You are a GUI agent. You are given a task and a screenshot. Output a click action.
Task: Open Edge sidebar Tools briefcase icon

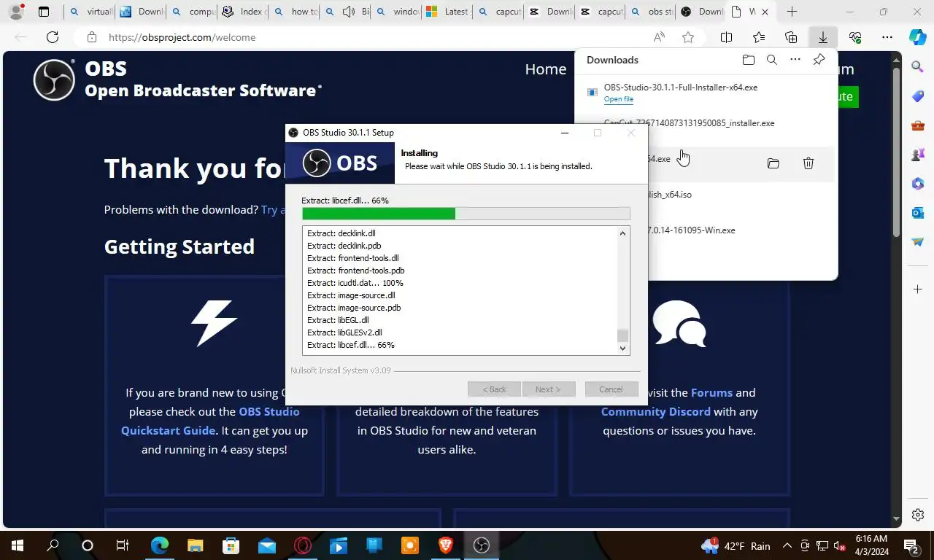tap(918, 125)
